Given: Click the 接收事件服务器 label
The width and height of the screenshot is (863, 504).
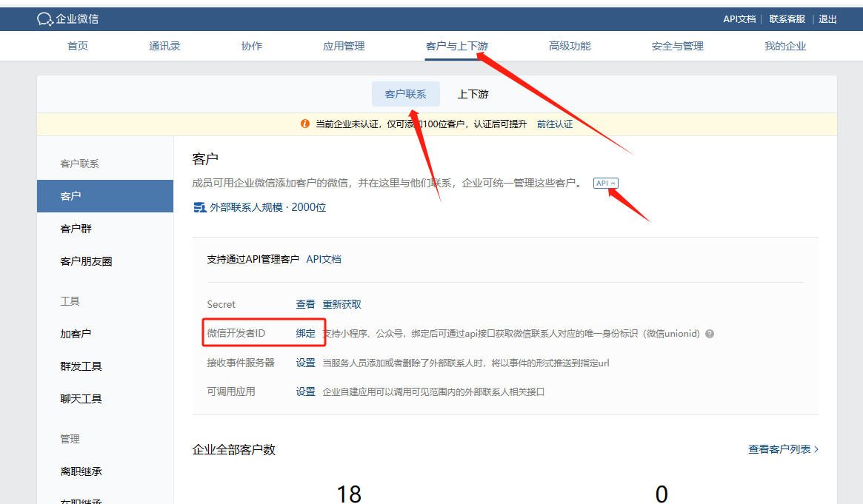Looking at the screenshot, I should tap(241, 363).
